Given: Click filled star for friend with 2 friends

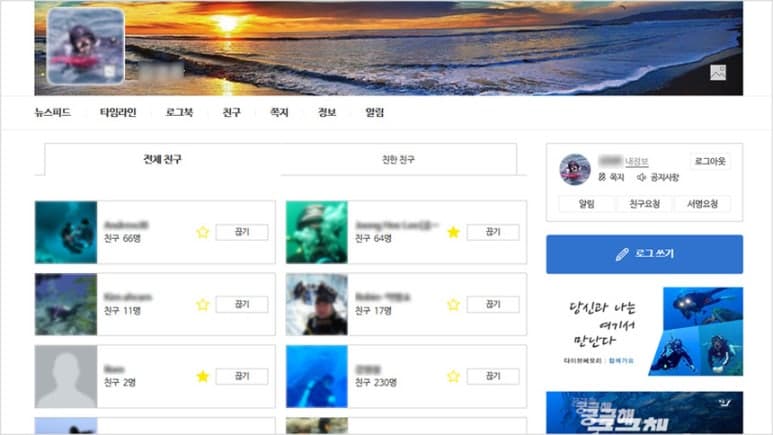Looking at the screenshot, I should [203, 376].
